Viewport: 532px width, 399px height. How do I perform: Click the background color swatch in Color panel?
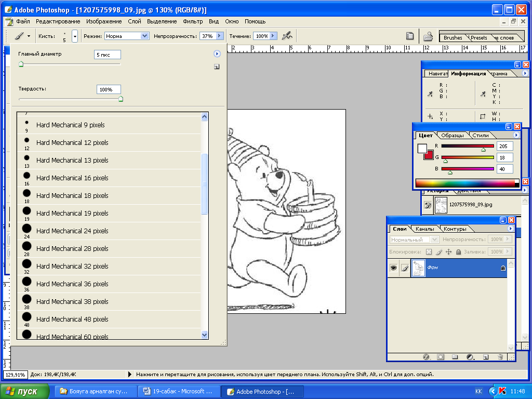[429, 155]
